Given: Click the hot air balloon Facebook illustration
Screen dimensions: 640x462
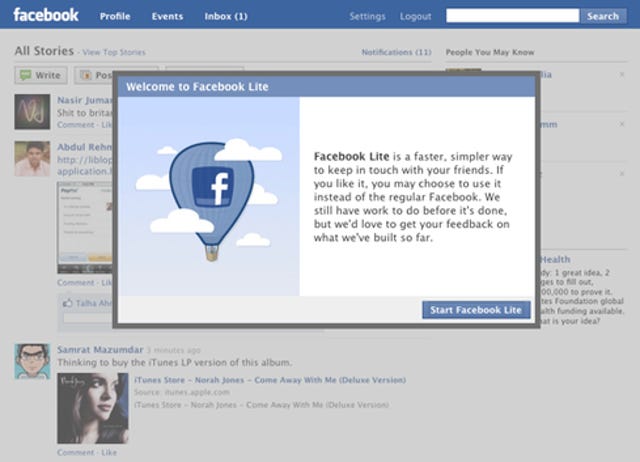Looking at the screenshot, I should [x=211, y=200].
